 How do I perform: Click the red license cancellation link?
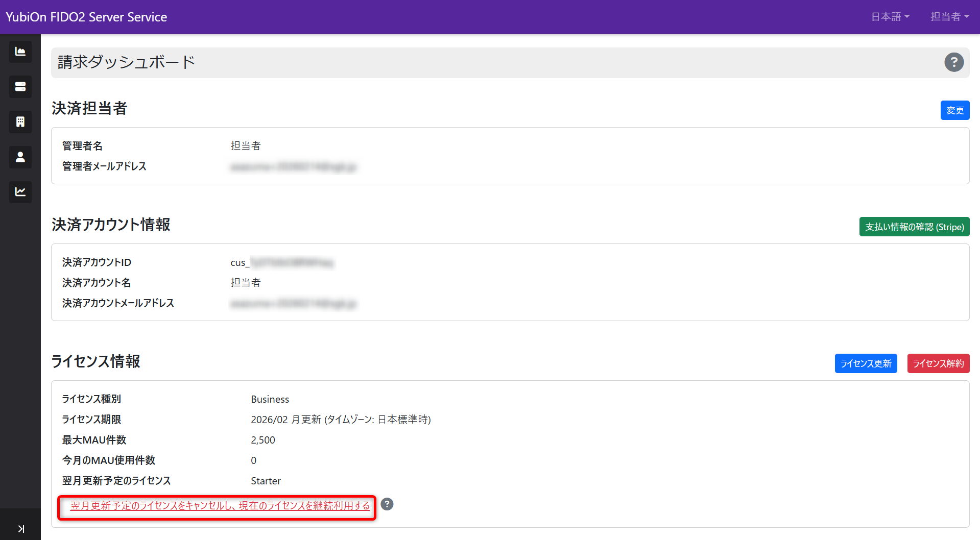click(x=220, y=506)
